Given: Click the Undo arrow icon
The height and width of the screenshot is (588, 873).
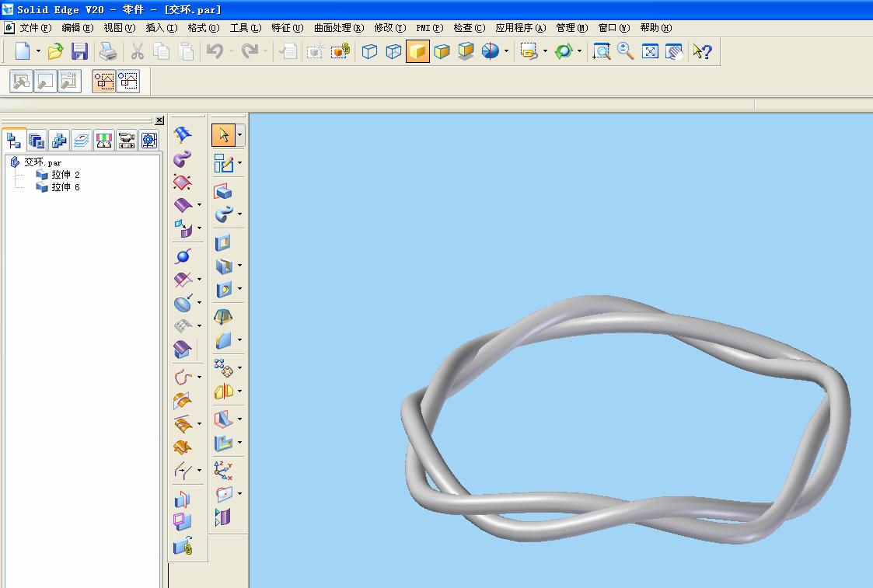Looking at the screenshot, I should (x=215, y=51).
